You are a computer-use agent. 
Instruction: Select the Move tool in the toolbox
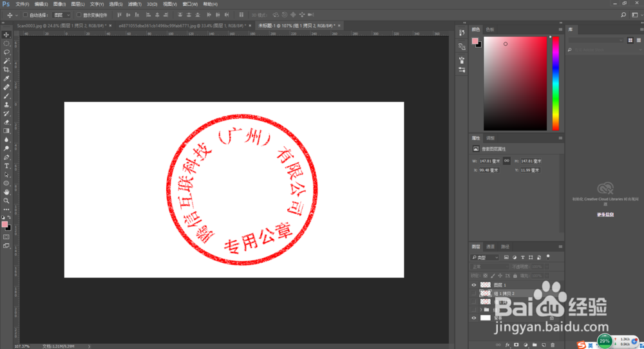[x=6, y=35]
